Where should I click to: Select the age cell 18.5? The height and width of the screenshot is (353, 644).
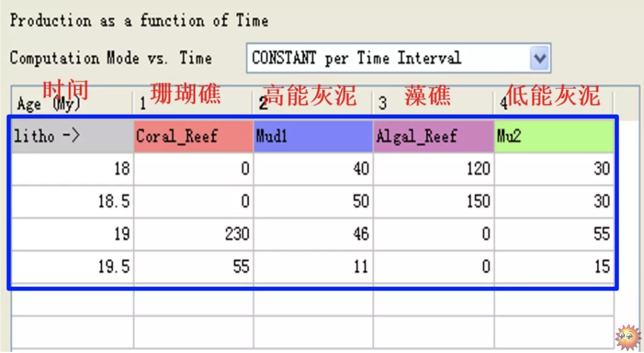(x=73, y=201)
